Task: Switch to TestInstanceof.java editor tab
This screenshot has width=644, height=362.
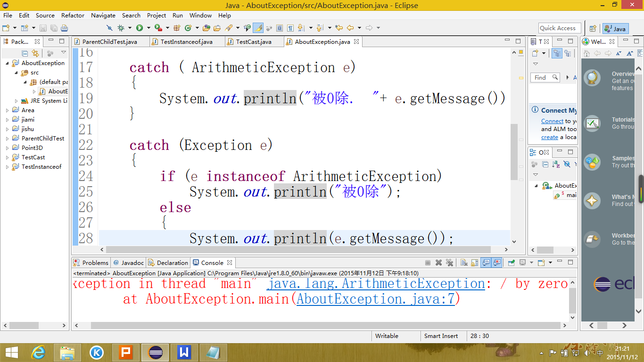Action: pyautogui.click(x=186, y=41)
